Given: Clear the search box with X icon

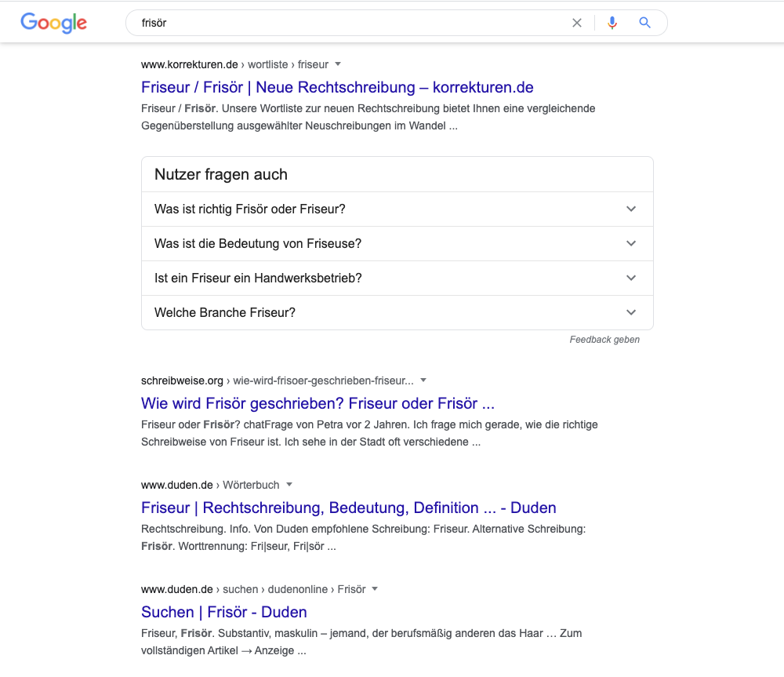Looking at the screenshot, I should [577, 23].
